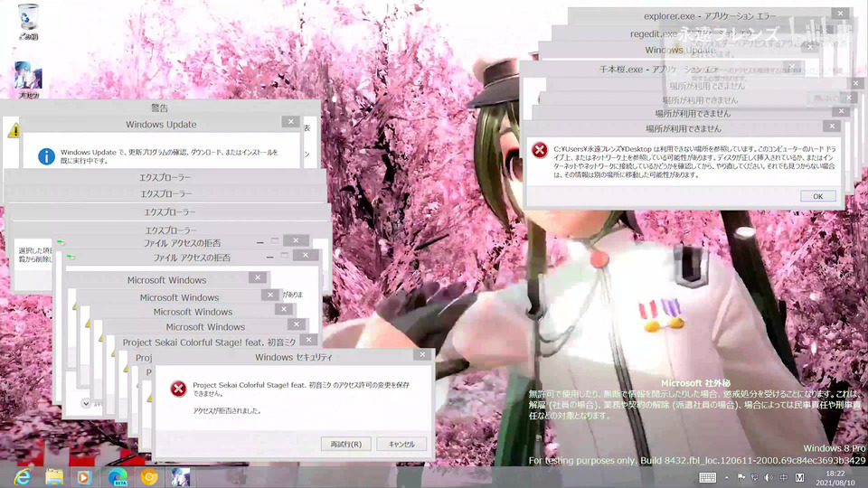Expand details chevron in the ファイル アクセスの拒否 dialog

tap(86, 403)
